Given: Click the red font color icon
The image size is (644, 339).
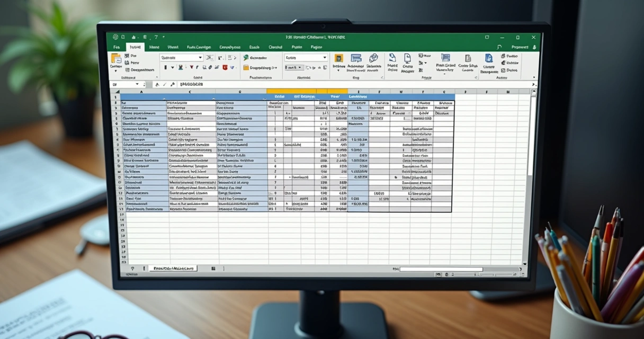Looking at the screenshot, I should coord(225,67).
